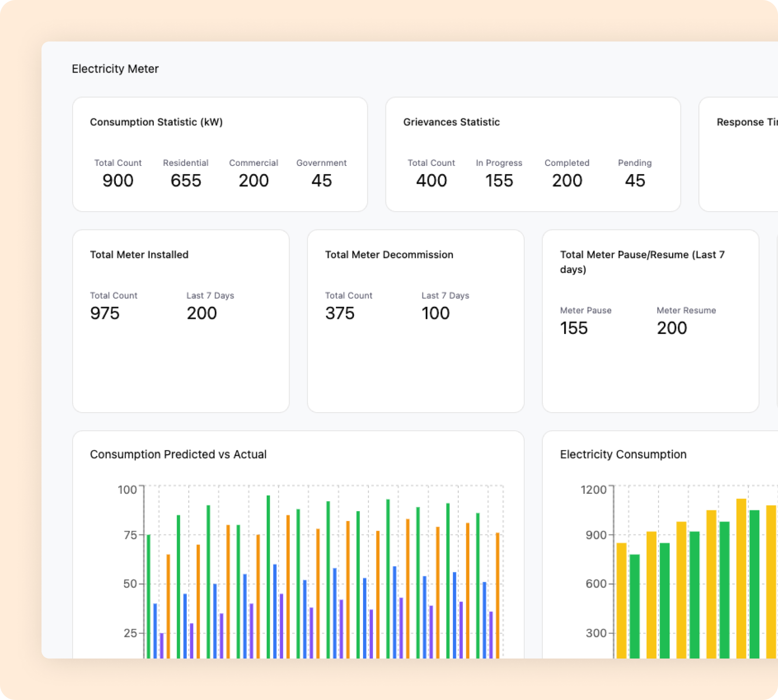Image resolution: width=778 pixels, height=700 pixels.
Task: Click the first purple bar in Predicted vs Actual chart
Action: [x=162, y=646]
